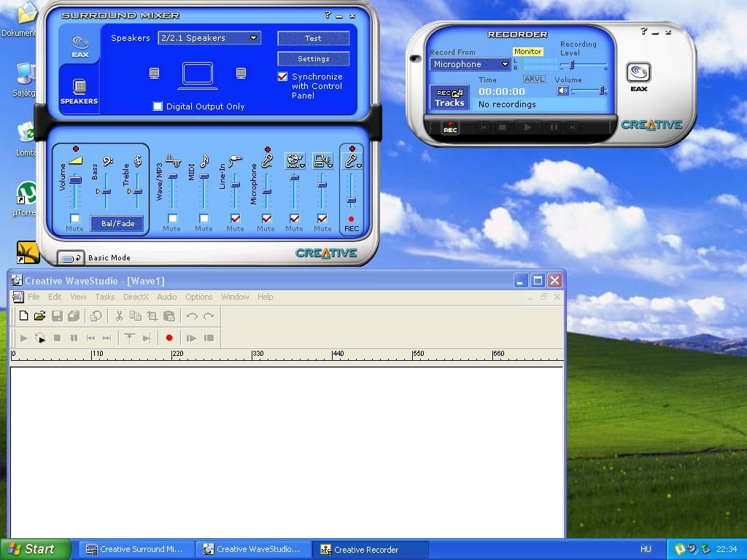Viewport: 747px width, 560px height.
Task: Open the Audio menu in WaveStudio
Action: point(167,297)
